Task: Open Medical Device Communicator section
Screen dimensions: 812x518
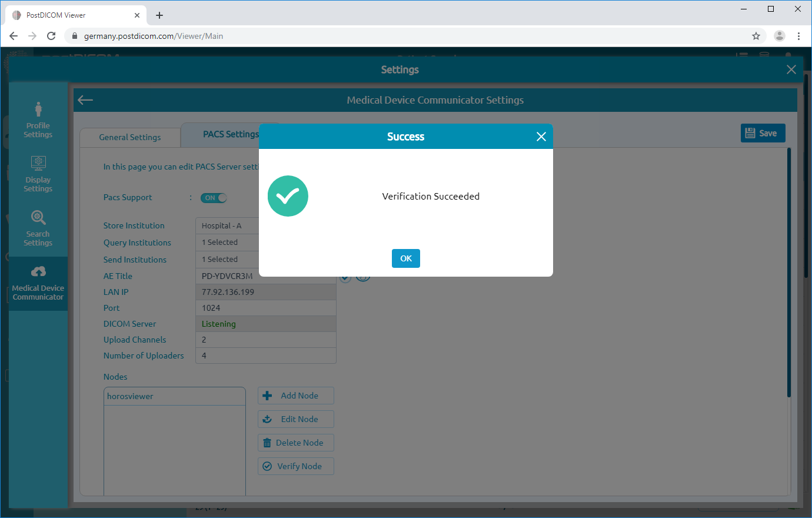Action: pyautogui.click(x=38, y=284)
